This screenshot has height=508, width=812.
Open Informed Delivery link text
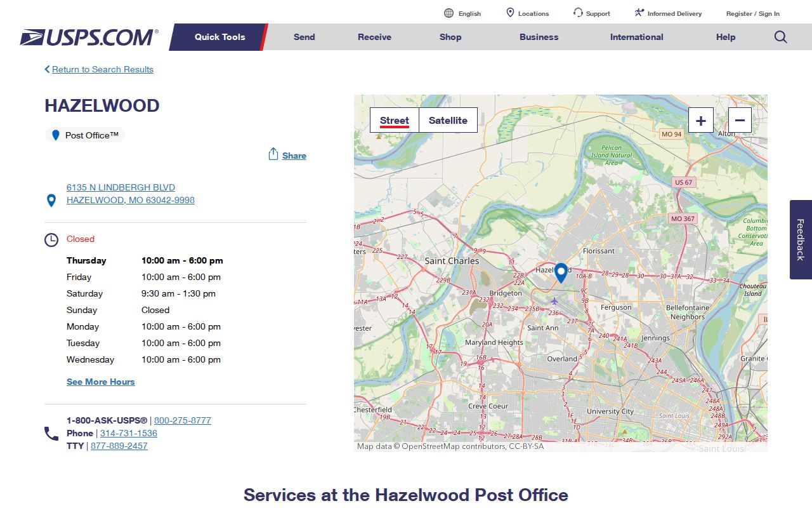pos(674,13)
